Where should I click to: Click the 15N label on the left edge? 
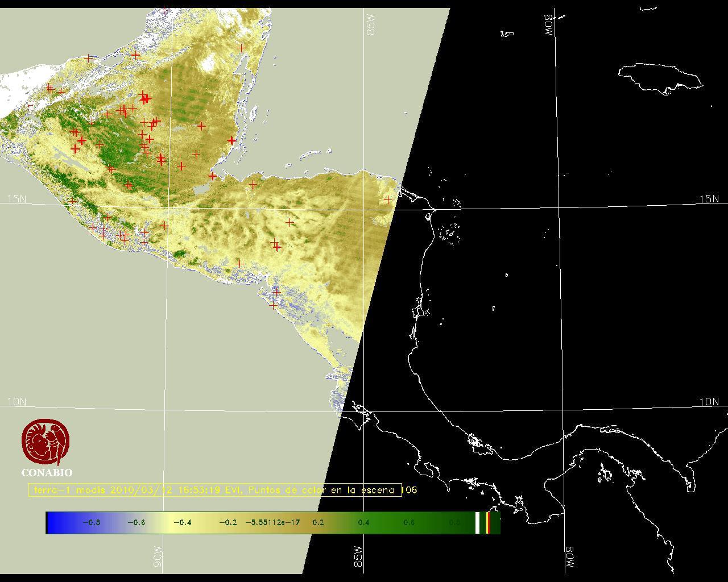click(x=16, y=199)
